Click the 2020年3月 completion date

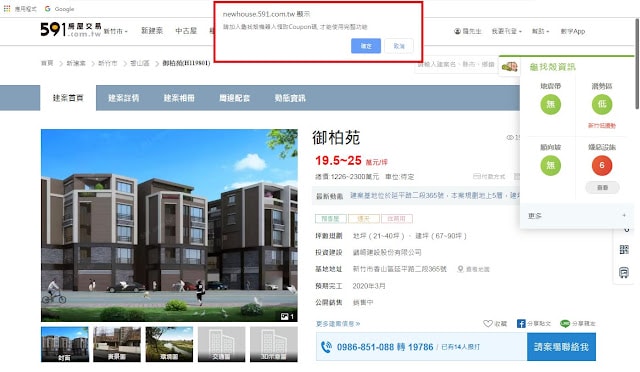(369, 286)
